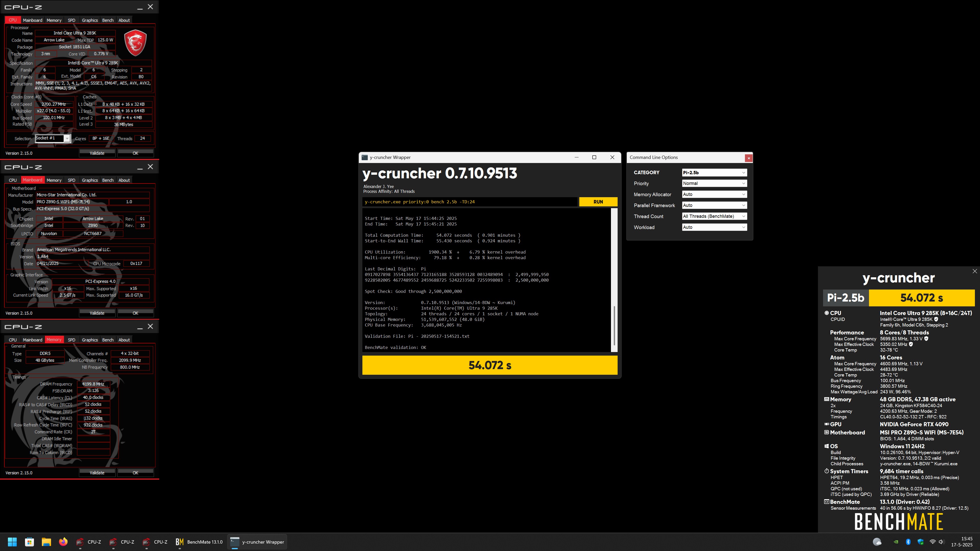Viewport: 980px width, 551px height.
Task: Click Validate in middle CPU-Z Mainboard window
Action: [x=97, y=313]
